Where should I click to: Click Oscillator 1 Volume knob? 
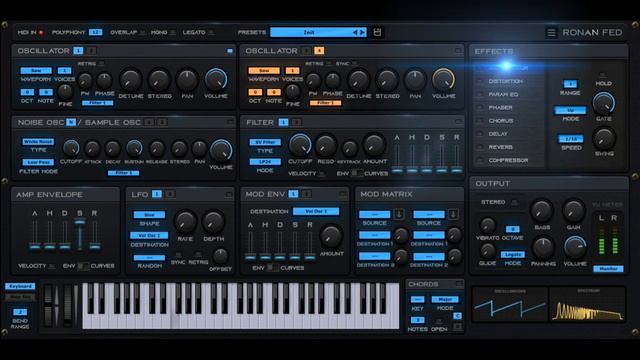[216, 79]
